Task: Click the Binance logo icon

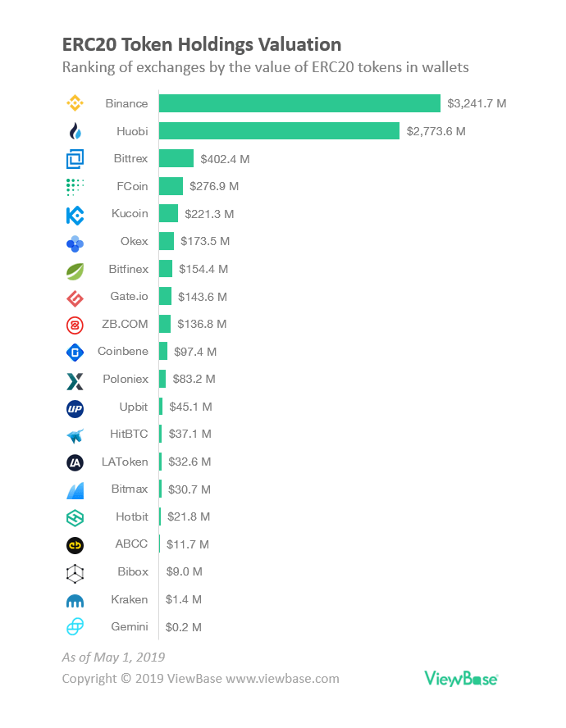Action: pyautogui.click(x=75, y=104)
